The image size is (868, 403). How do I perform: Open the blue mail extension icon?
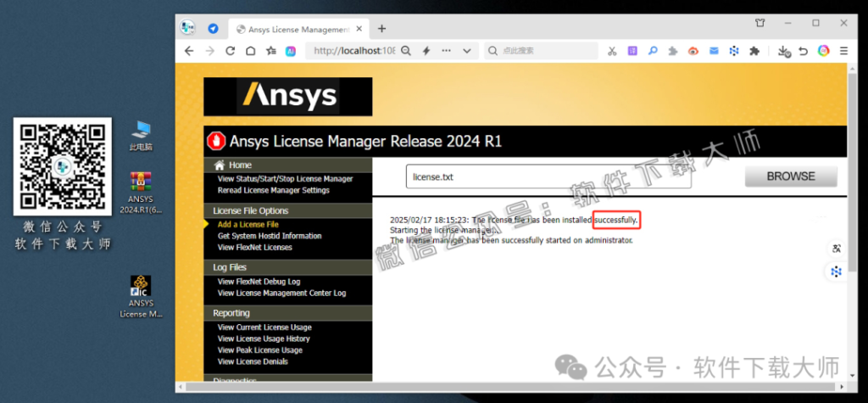point(714,51)
